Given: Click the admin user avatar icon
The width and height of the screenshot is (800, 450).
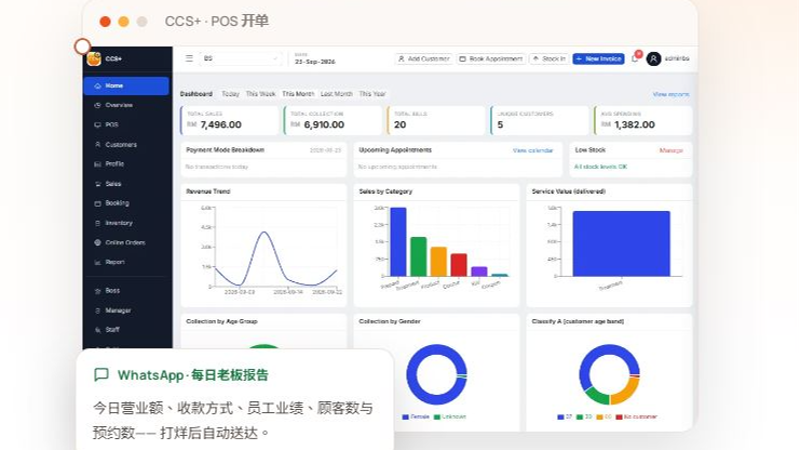Looking at the screenshot, I should pos(654,59).
